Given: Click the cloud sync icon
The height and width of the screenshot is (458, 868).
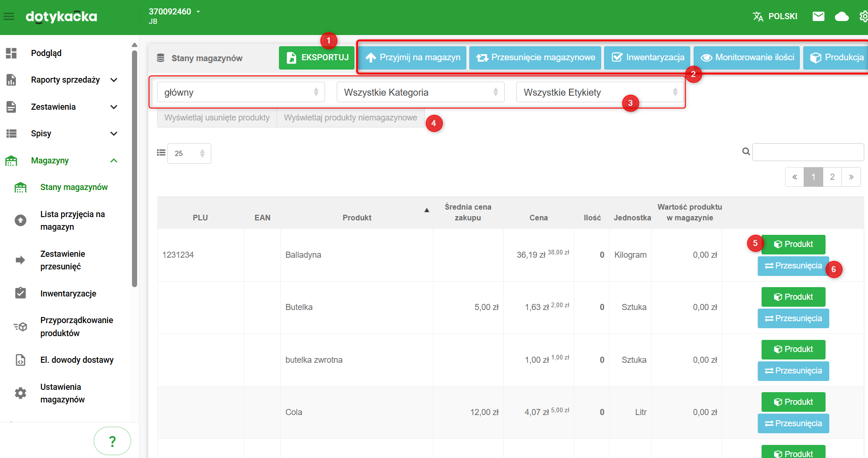Looking at the screenshot, I should coord(841,17).
